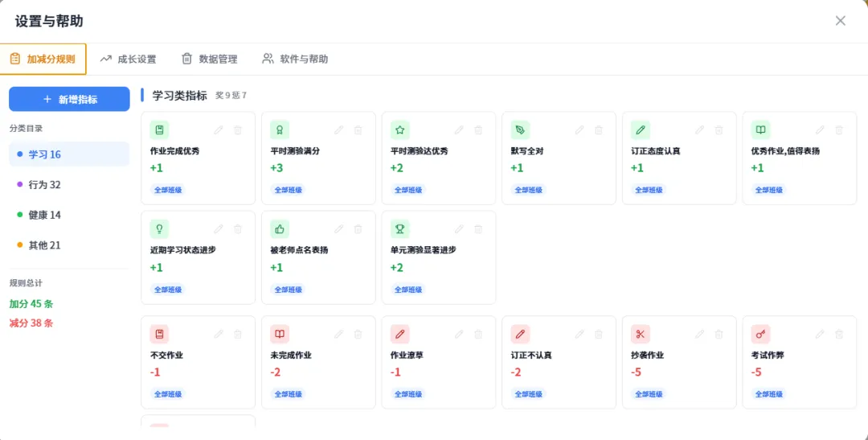Screen dimensions: 868x440
Task: Delete the 平时测验达优秀 rule
Action: 478,130
